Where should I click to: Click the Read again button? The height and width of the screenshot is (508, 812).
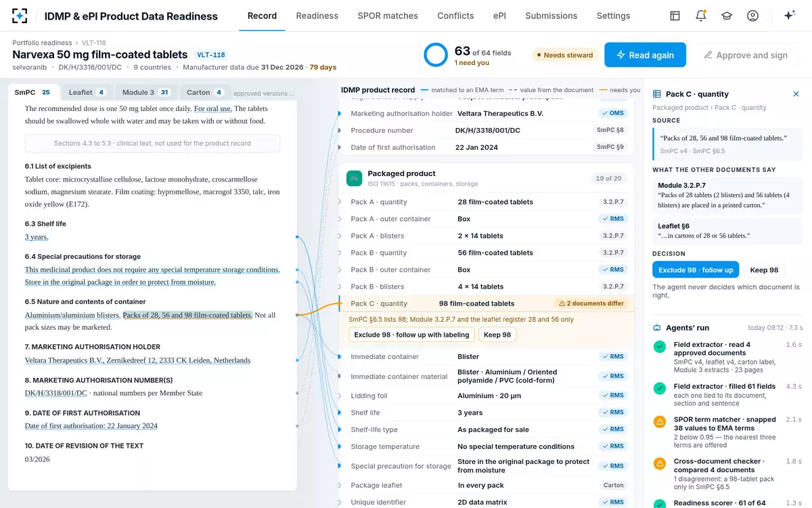click(645, 55)
